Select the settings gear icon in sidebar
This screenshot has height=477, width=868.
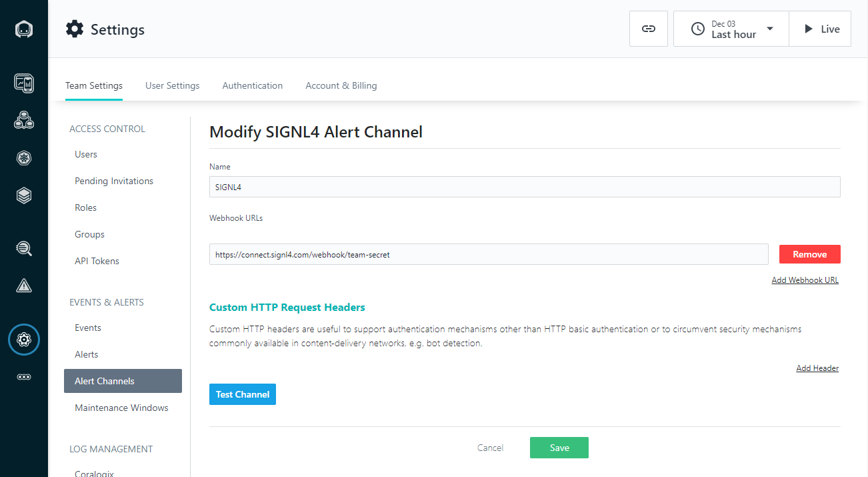[x=24, y=340]
